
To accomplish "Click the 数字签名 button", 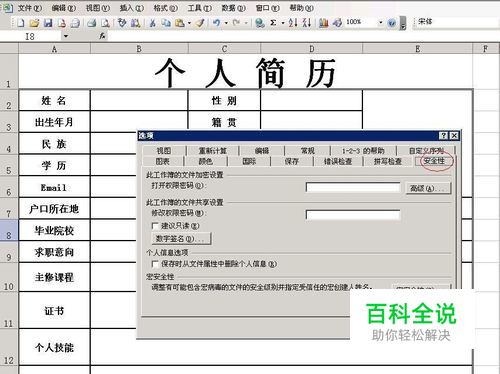I will (x=181, y=239).
